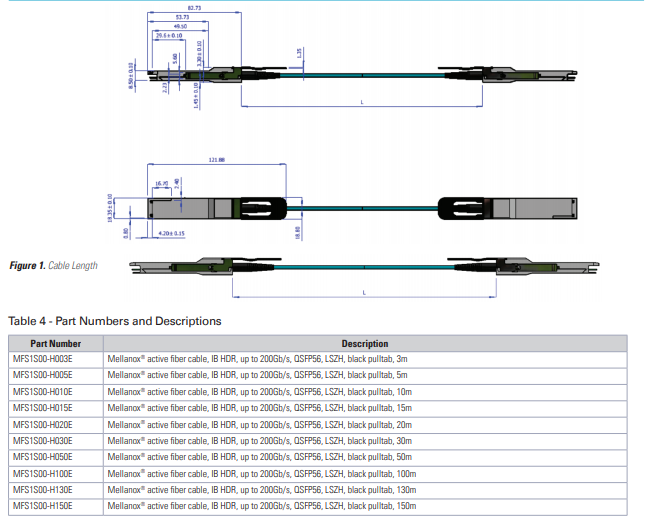Click the 82.73 dimension label
The width and height of the screenshot is (653, 526).
[193, 8]
